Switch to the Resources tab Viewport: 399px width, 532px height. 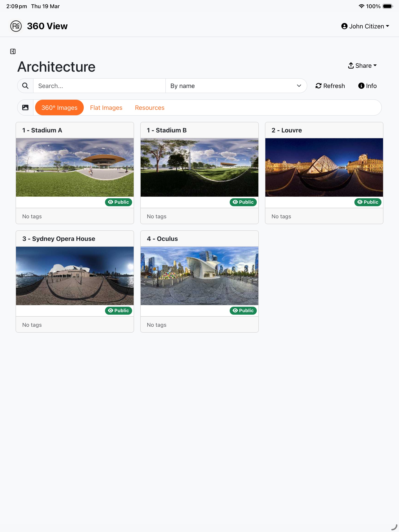(x=150, y=107)
